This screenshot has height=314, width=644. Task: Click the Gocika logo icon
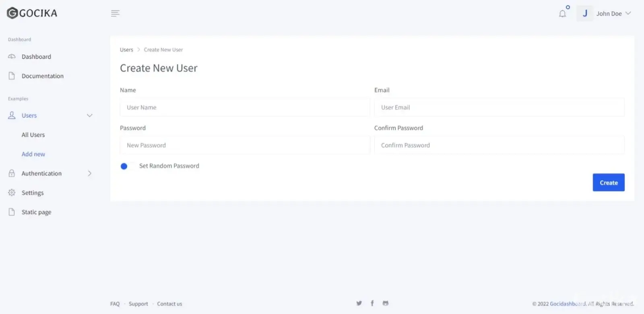(12, 13)
